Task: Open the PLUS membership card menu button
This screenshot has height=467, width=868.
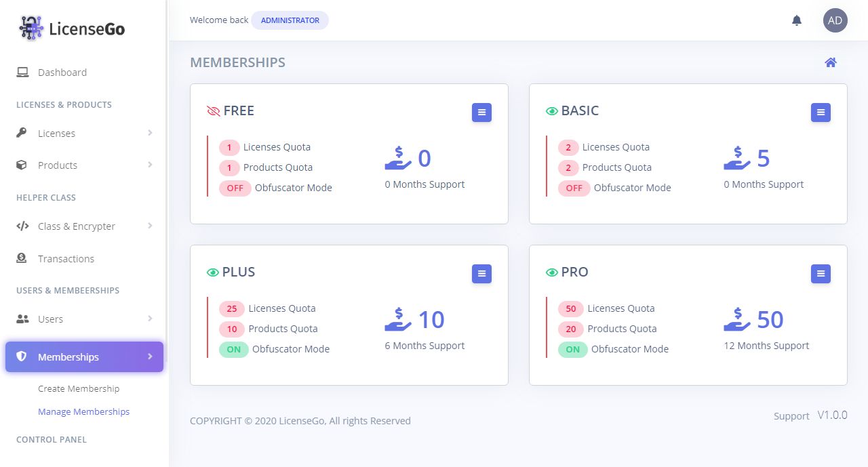Action: click(481, 274)
